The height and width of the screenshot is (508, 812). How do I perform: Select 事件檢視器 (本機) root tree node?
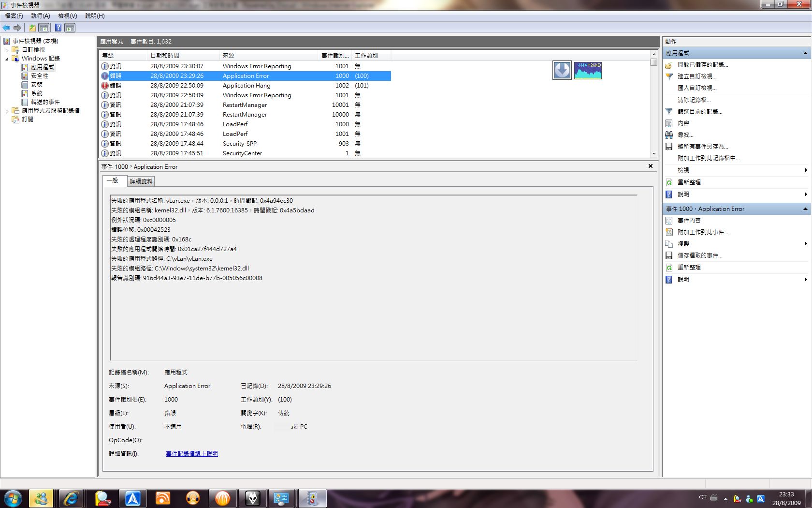click(x=35, y=41)
